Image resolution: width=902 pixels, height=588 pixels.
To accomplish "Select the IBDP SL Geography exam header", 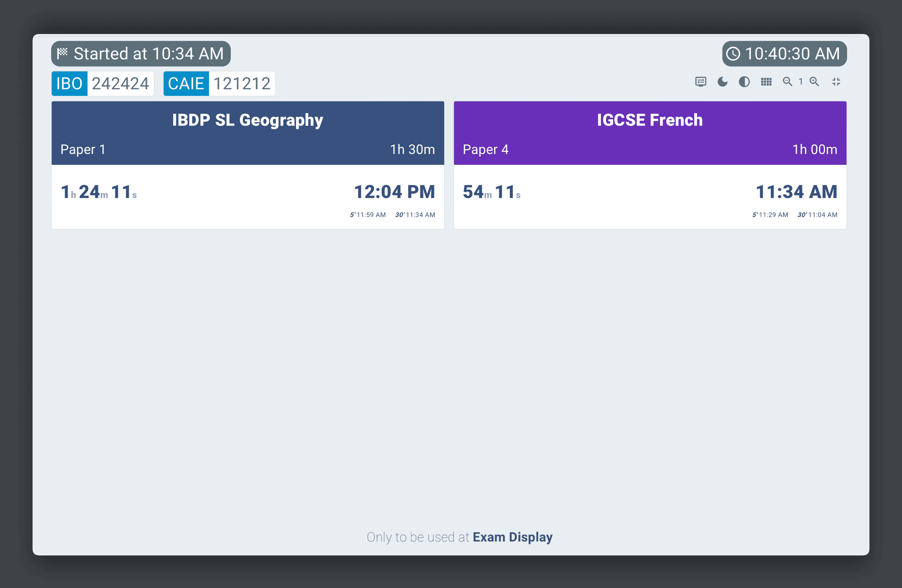I will point(248,120).
